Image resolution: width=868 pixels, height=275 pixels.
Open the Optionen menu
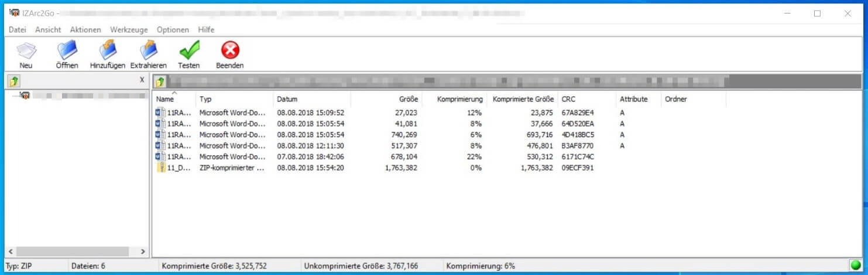pyautogui.click(x=173, y=30)
